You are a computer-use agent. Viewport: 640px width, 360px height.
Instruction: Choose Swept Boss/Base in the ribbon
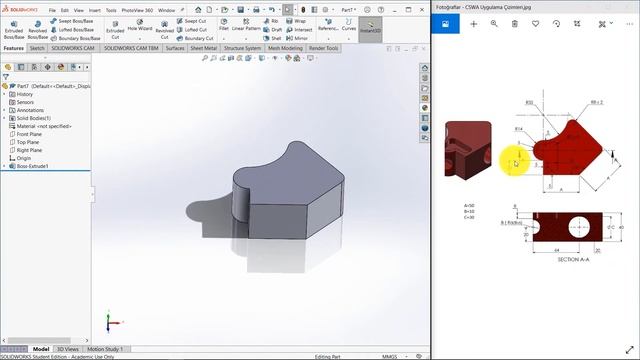click(72, 21)
